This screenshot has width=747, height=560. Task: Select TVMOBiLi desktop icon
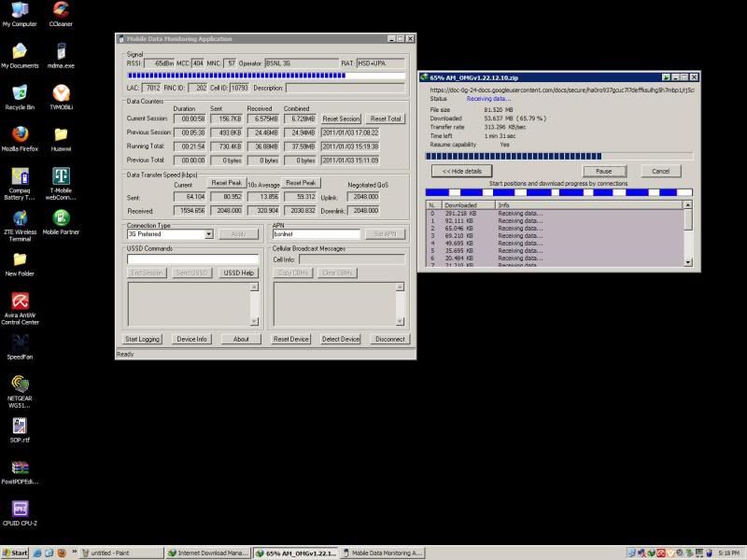[x=61, y=97]
